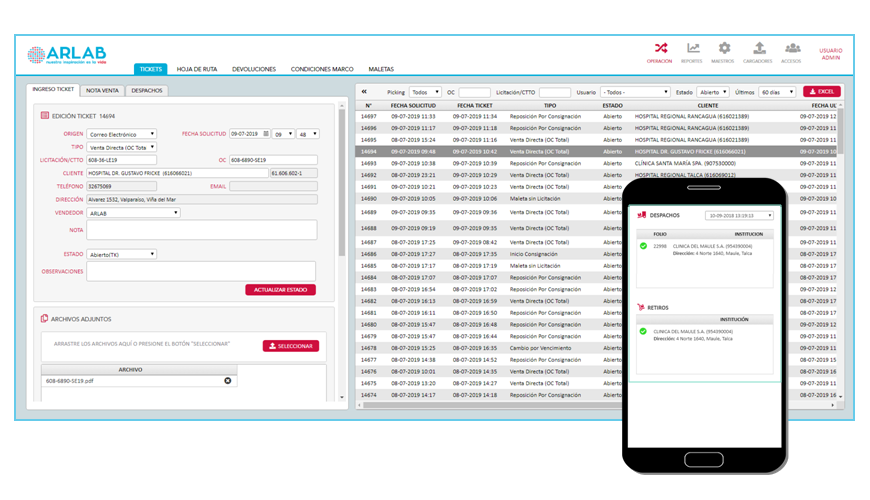This screenshot has height=500, width=870.
Task: Click the Cargadores upload icon
Action: pyautogui.click(x=759, y=48)
